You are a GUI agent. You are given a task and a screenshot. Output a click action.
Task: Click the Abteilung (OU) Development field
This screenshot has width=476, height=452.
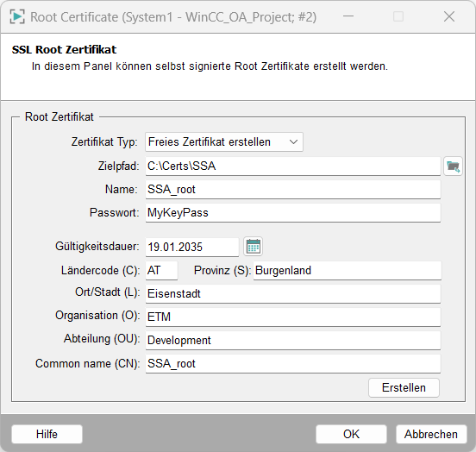(x=293, y=340)
